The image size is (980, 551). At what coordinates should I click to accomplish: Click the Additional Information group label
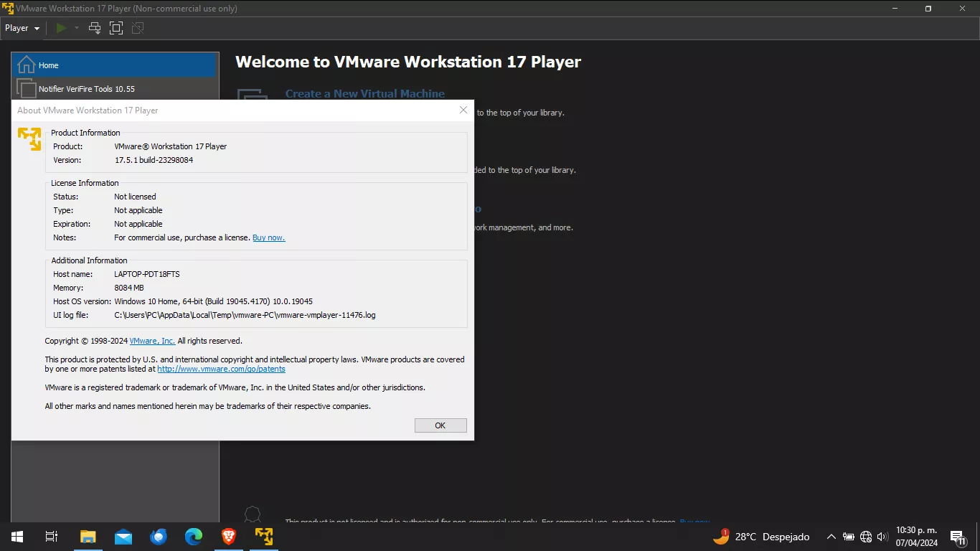click(89, 260)
